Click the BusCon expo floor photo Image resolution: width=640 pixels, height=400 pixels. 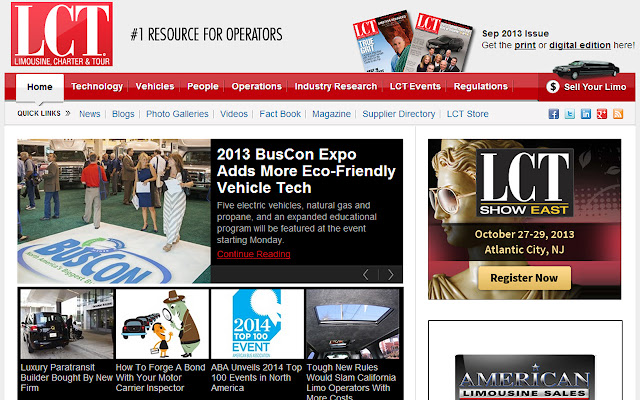tap(114, 211)
